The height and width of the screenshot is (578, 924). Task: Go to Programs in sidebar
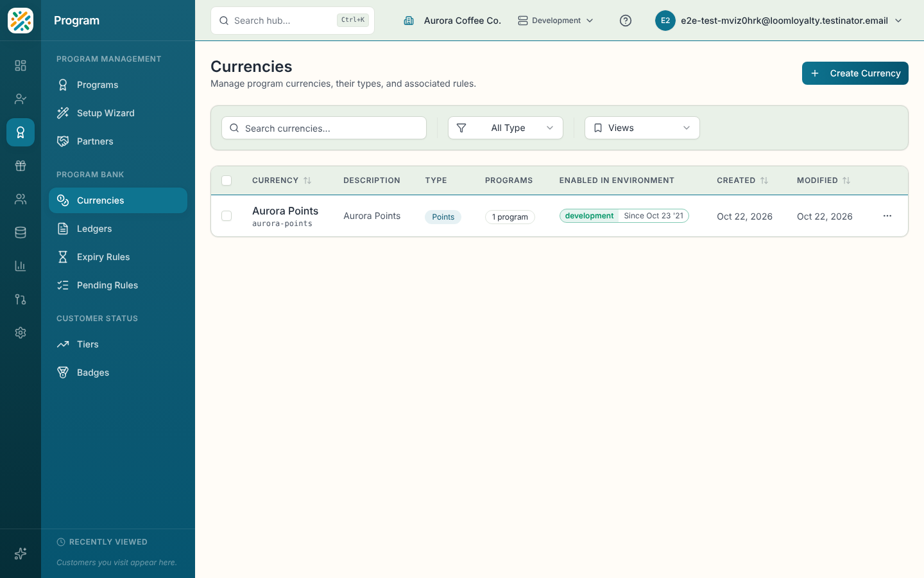[x=118, y=85]
